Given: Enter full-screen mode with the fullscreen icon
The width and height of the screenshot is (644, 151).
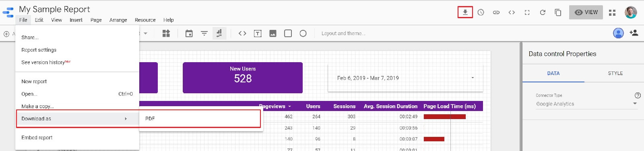Looking at the screenshot, I should click(x=527, y=13).
